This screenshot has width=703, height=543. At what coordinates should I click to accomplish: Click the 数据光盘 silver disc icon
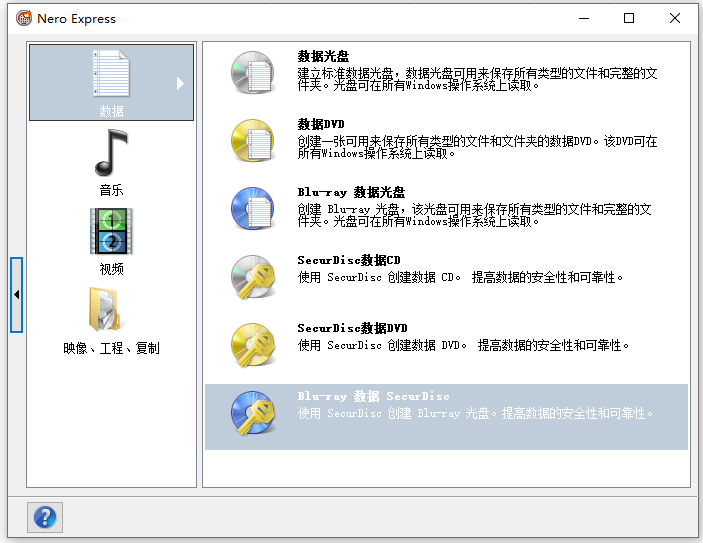pyautogui.click(x=253, y=73)
